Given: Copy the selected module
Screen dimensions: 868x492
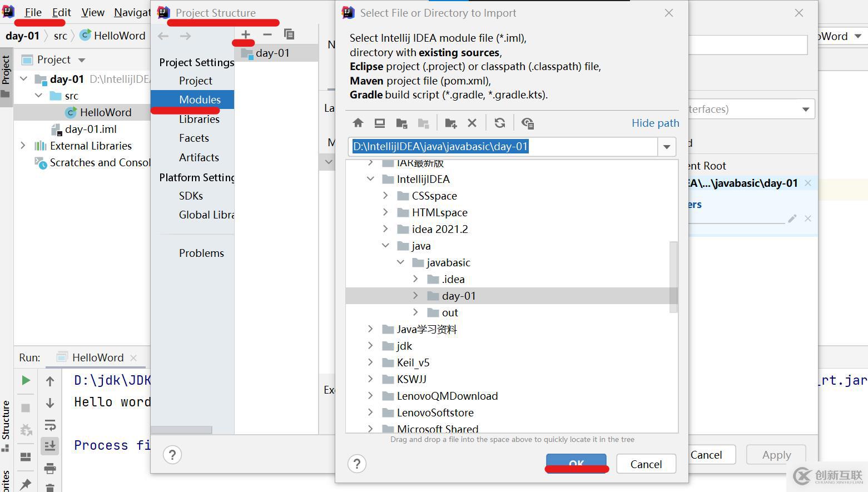Looking at the screenshot, I should pos(289,34).
